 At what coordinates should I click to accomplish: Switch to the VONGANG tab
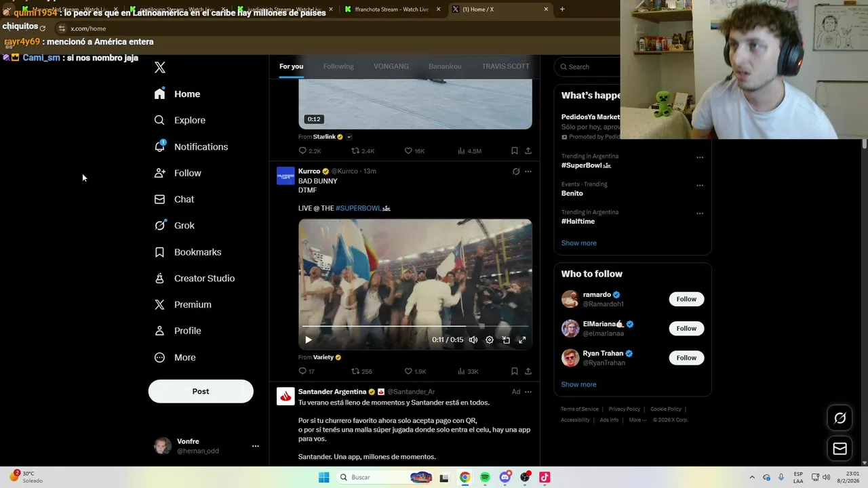pos(391,66)
